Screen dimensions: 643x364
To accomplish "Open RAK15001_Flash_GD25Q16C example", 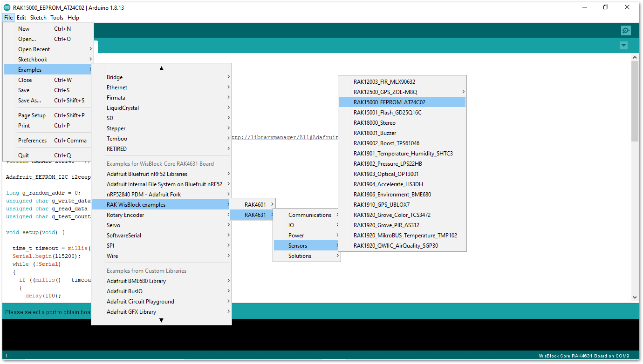I will click(x=402, y=113).
